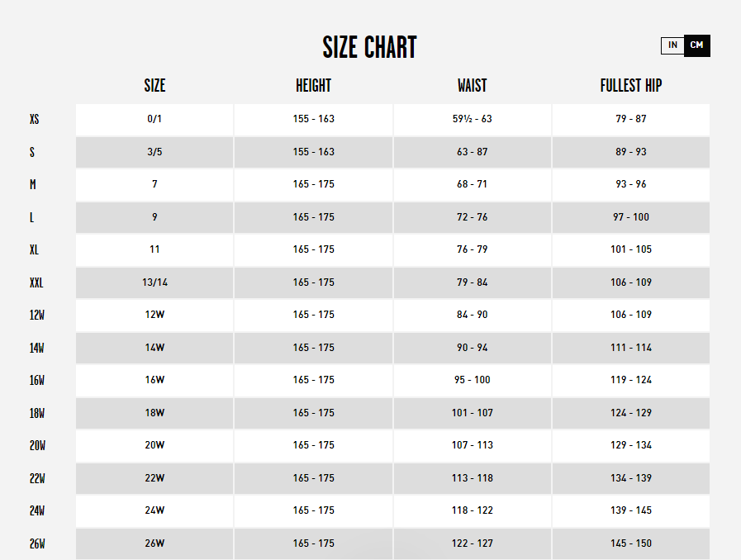
Task: Click the WAIST column header
Action: [x=472, y=86]
